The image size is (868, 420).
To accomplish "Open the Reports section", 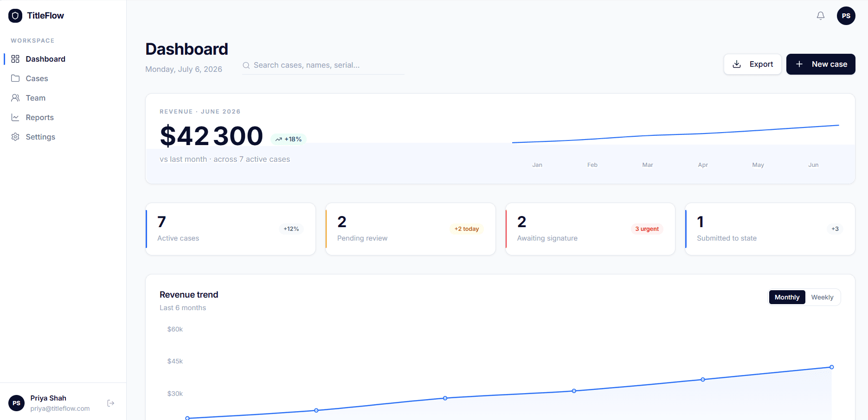I will coord(63,117).
